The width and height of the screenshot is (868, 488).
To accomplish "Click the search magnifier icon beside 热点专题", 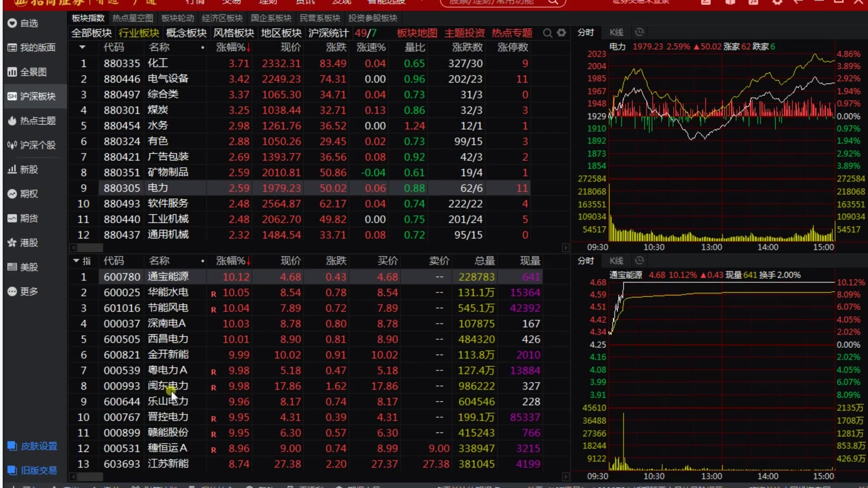I will tap(547, 33).
